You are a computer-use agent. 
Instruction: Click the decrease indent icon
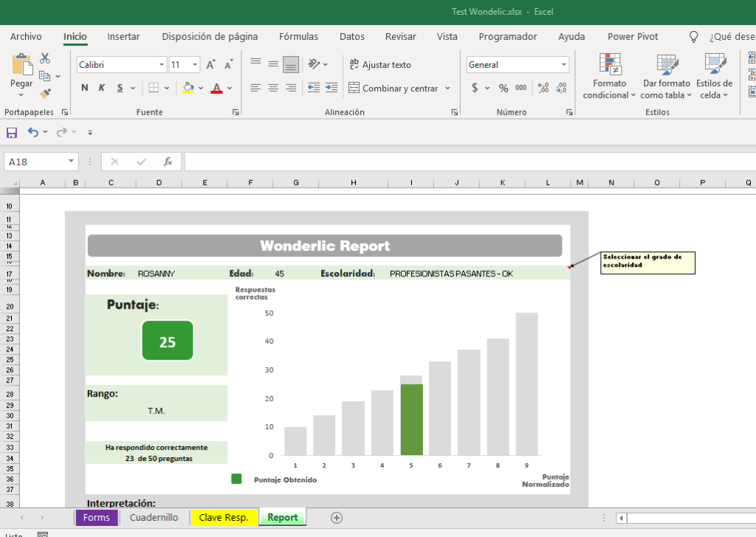314,87
